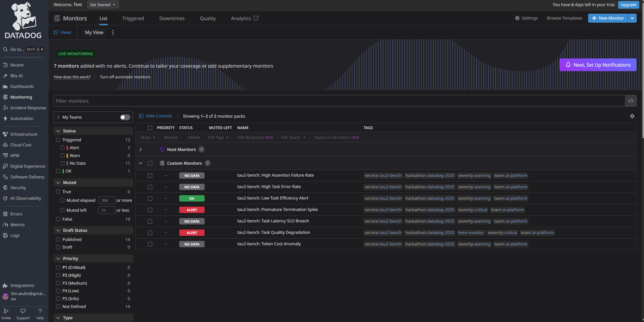Open the Support chat icon

[x=23, y=311]
